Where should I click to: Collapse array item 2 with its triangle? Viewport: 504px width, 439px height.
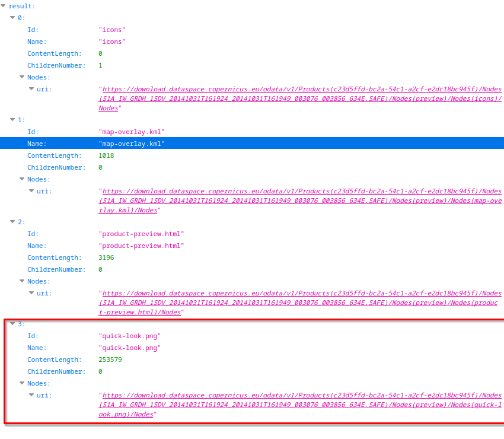pos(12,222)
